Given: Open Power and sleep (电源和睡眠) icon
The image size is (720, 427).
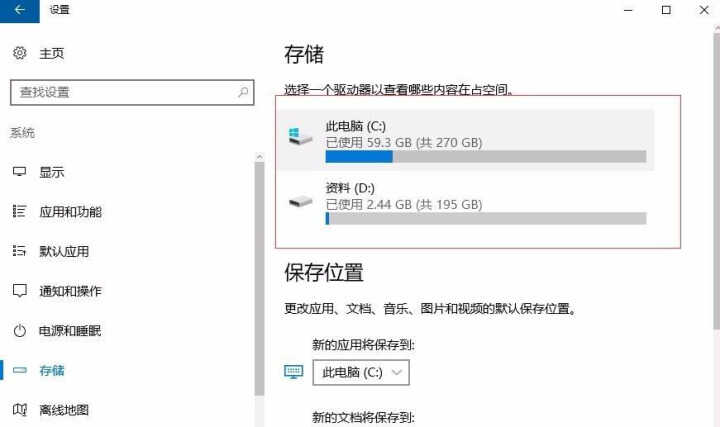Looking at the screenshot, I should point(19,331).
